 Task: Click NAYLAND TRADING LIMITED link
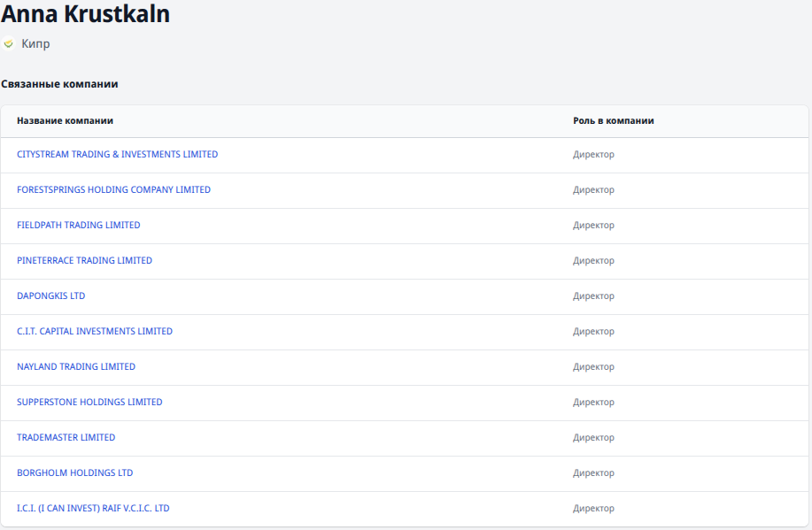(76, 366)
